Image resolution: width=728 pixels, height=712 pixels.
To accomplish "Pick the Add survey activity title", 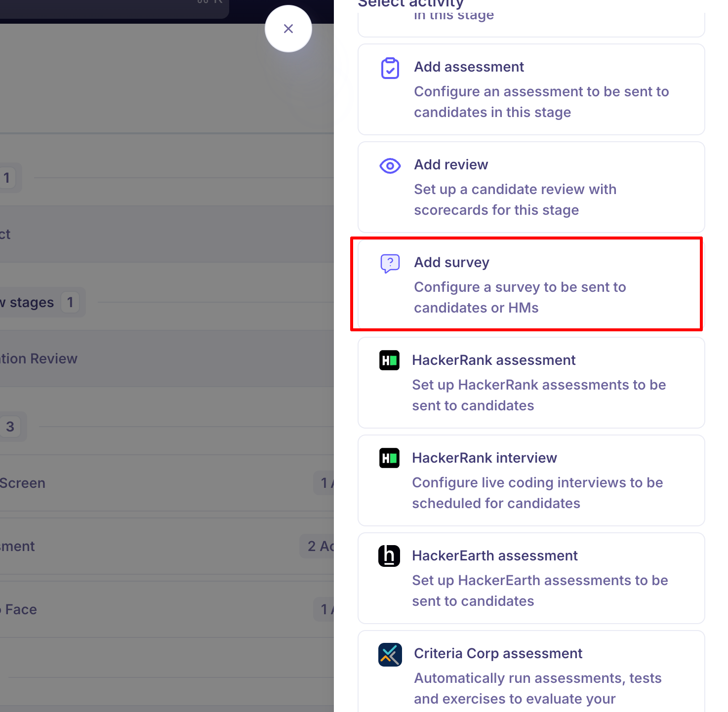I will (452, 262).
